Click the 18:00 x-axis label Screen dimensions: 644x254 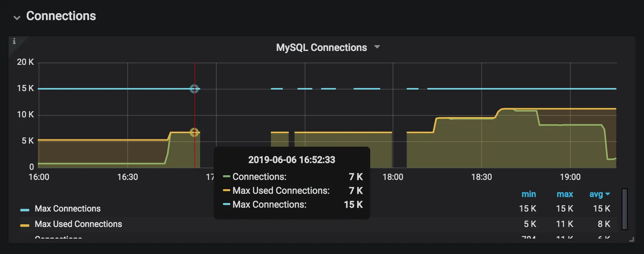pos(393,177)
